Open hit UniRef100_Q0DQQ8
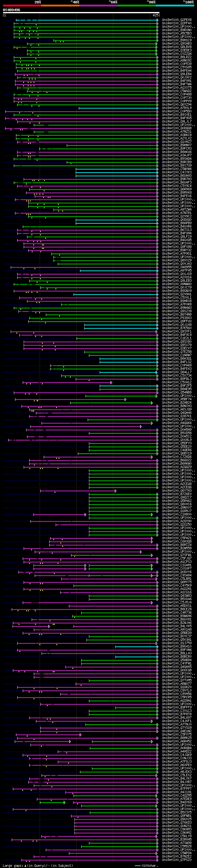The height and width of the screenshot is (868, 197). (176, 128)
